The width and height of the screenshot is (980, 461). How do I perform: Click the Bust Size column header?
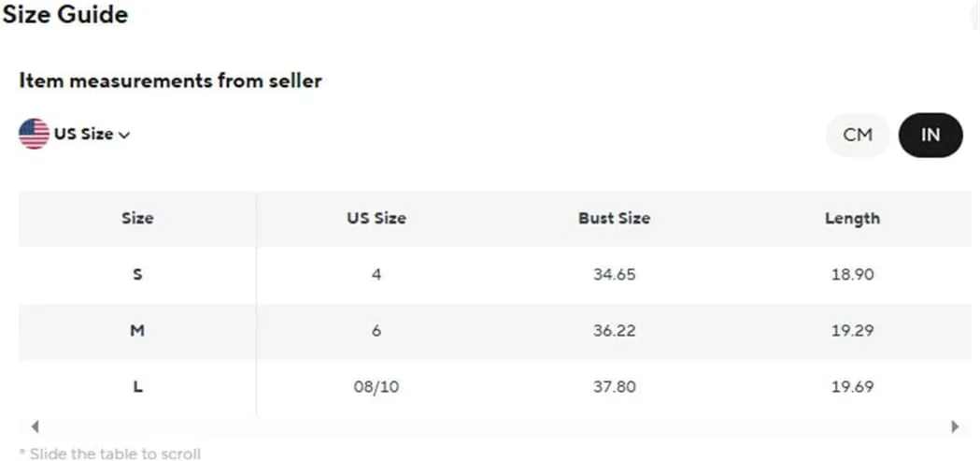pyautogui.click(x=614, y=218)
